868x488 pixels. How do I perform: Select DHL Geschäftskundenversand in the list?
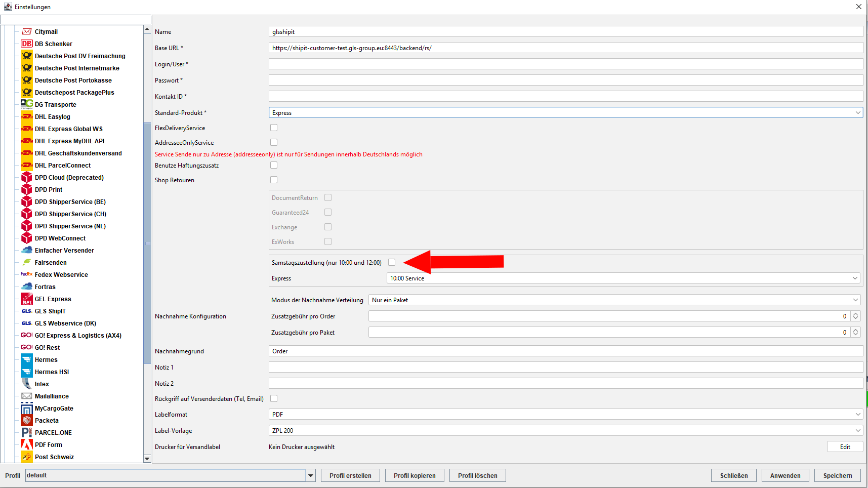(x=78, y=153)
